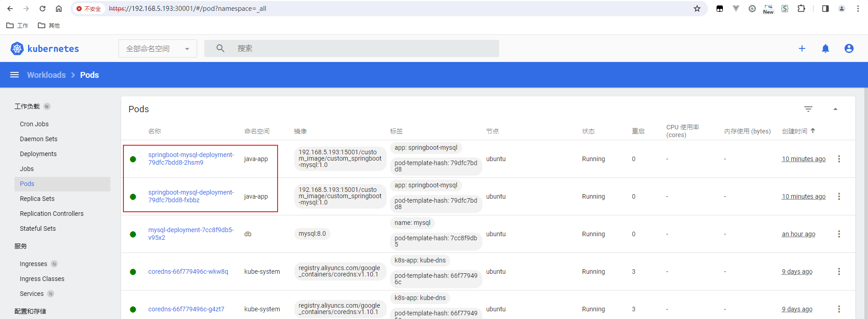Open the 其他 bookmarks folder
The width and height of the screenshot is (868, 319).
pos(49,25)
